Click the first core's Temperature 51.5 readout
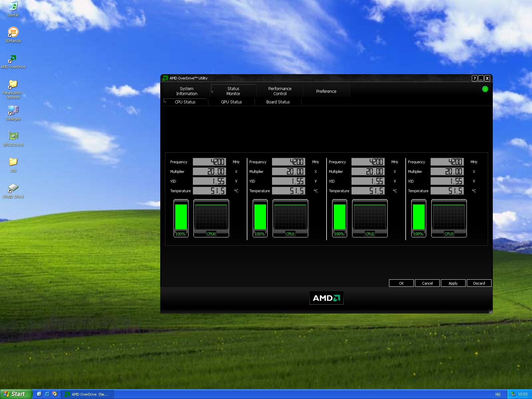Image resolution: width=532 pixels, height=399 pixels. 209,191
